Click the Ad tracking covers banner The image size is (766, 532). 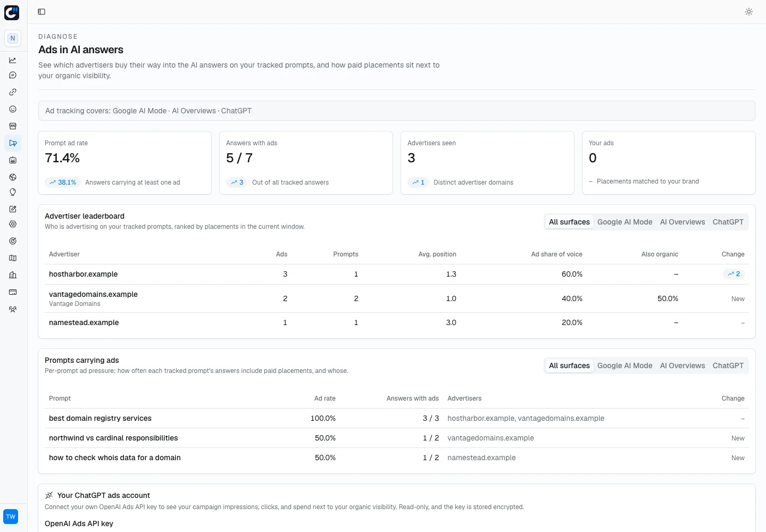click(397, 111)
